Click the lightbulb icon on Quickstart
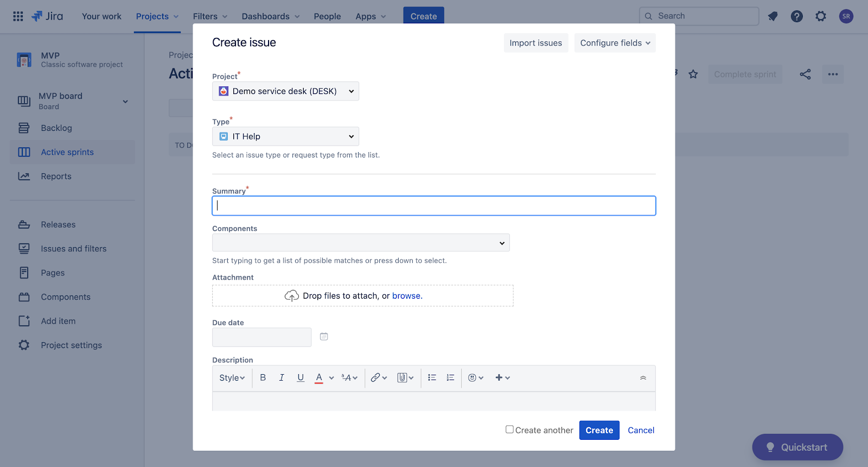 pos(770,447)
